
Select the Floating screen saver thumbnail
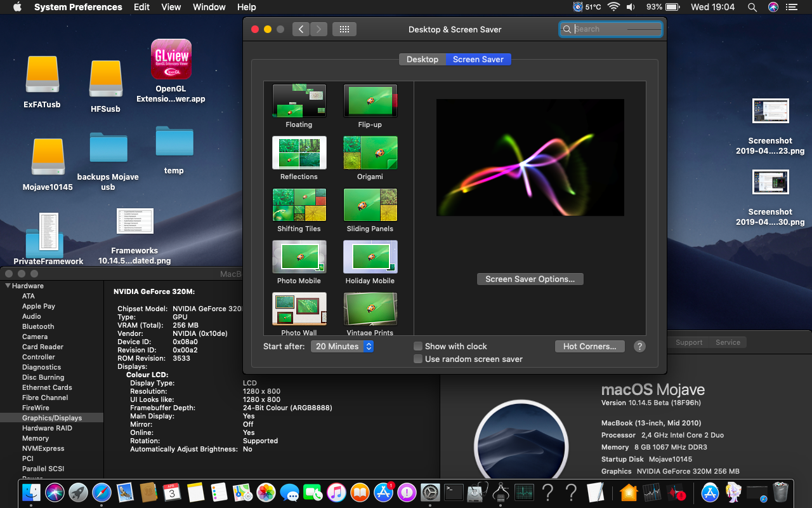point(299,101)
